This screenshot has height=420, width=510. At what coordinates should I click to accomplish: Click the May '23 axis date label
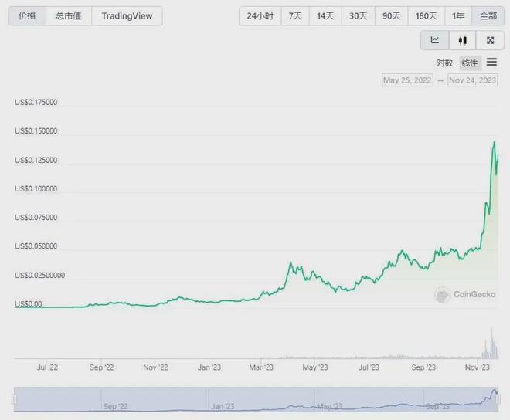314,367
